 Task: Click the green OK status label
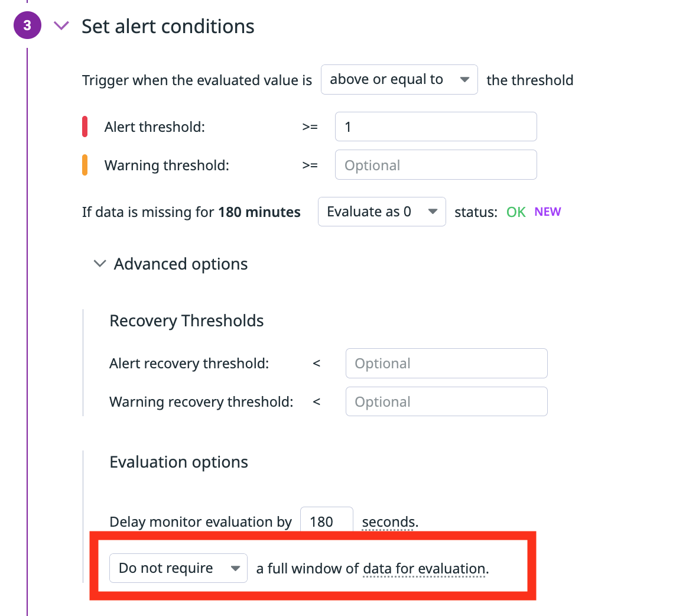[x=516, y=212]
